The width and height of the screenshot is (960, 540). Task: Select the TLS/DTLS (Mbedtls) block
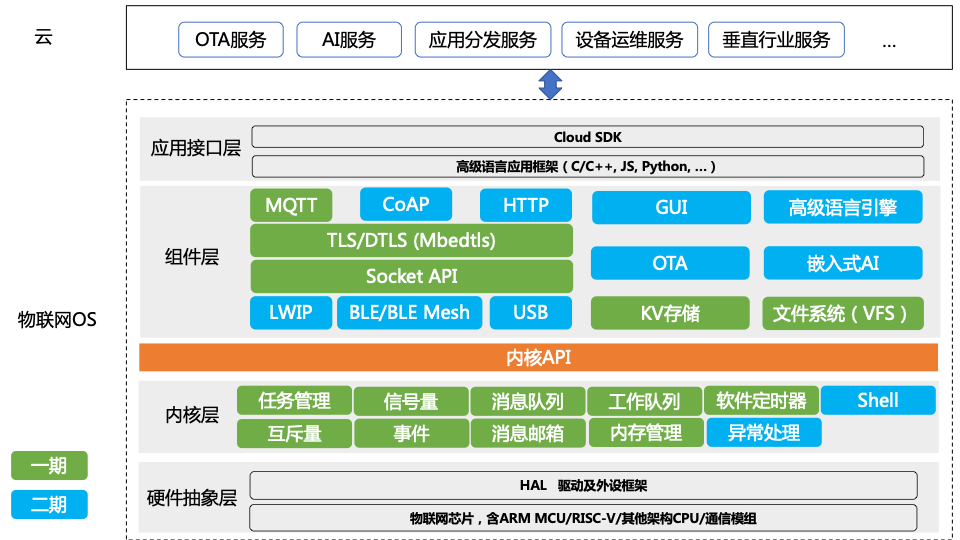411,240
